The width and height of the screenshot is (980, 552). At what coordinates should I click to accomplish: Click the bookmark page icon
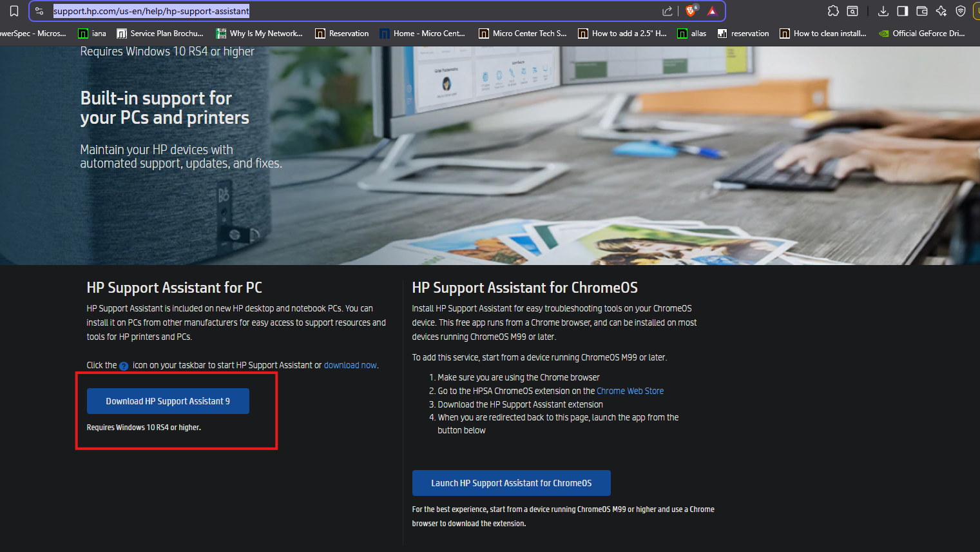[x=14, y=11]
